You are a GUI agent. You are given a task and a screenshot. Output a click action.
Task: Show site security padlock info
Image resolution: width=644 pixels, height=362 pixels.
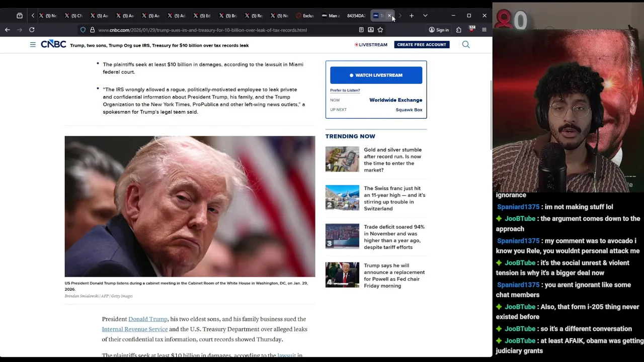click(92, 30)
